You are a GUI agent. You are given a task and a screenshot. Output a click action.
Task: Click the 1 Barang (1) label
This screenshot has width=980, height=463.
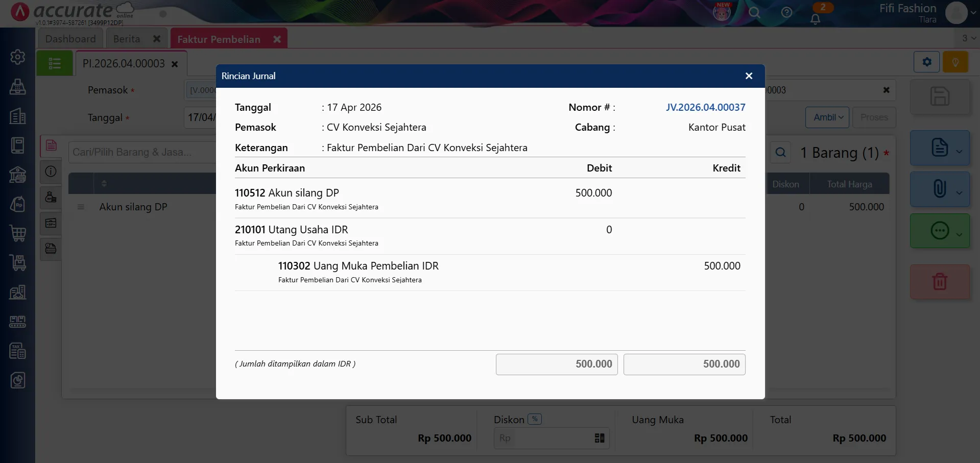click(839, 153)
